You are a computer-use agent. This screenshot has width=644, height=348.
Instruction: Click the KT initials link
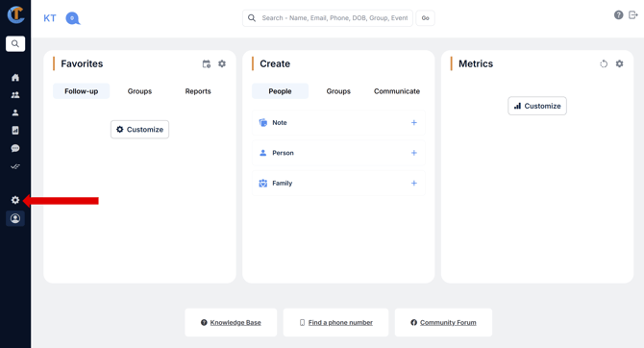tap(50, 18)
